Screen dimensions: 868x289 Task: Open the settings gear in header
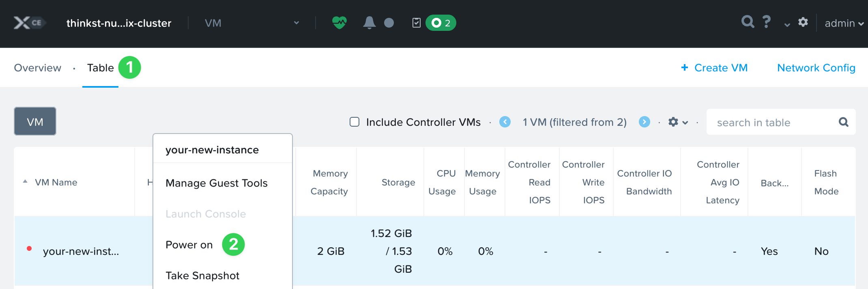[803, 22]
